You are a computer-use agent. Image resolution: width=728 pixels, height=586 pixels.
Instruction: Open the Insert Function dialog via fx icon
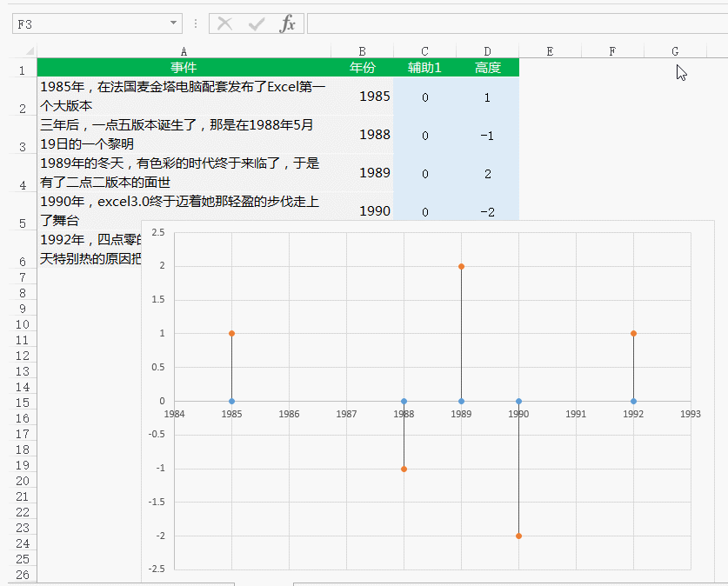288,23
